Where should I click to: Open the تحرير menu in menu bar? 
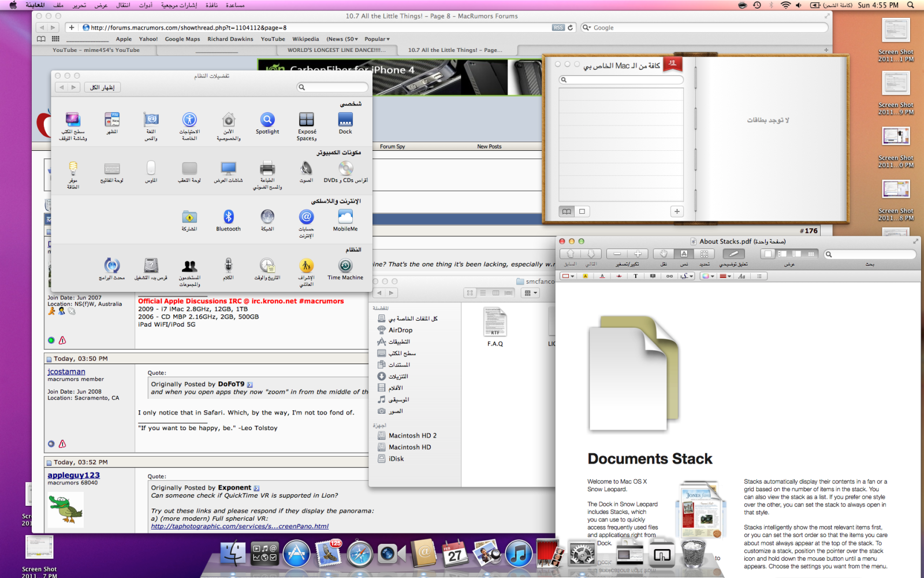79,5
